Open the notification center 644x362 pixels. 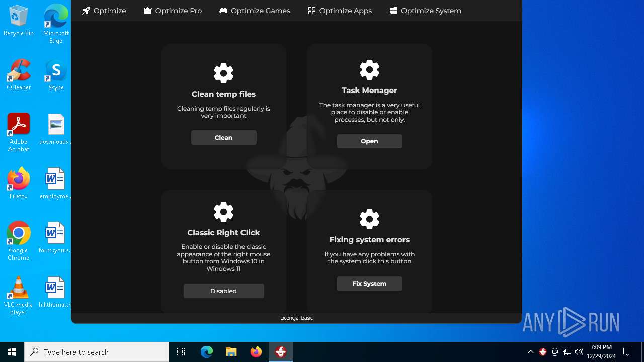coord(627,352)
